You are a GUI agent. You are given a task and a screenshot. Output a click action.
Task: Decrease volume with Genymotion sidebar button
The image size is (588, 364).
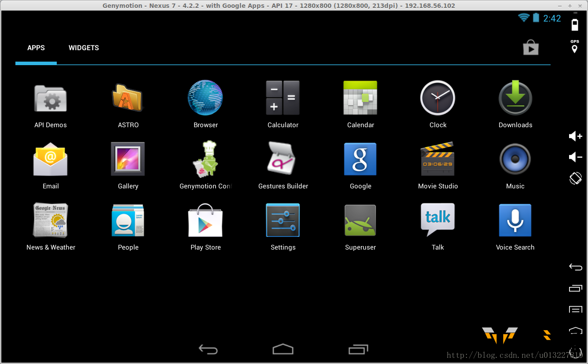click(576, 157)
